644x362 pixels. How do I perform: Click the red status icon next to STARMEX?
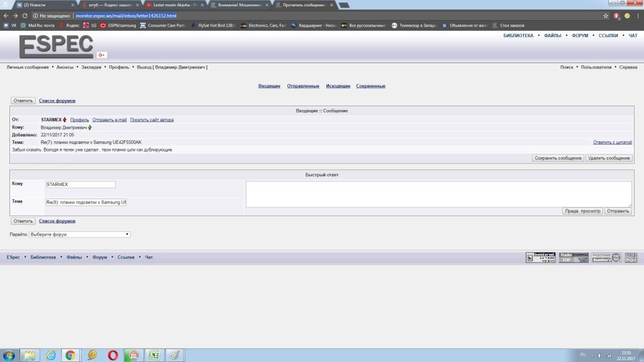pos(65,119)
